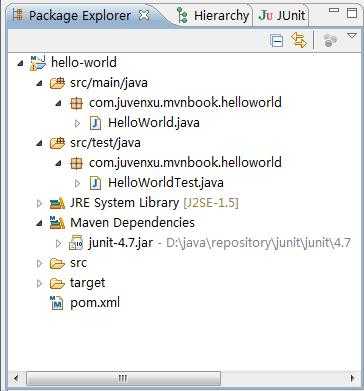Click the Collapse All toolbar icon
The height and width of the screenshot is (391, 364).
point(276,41)
